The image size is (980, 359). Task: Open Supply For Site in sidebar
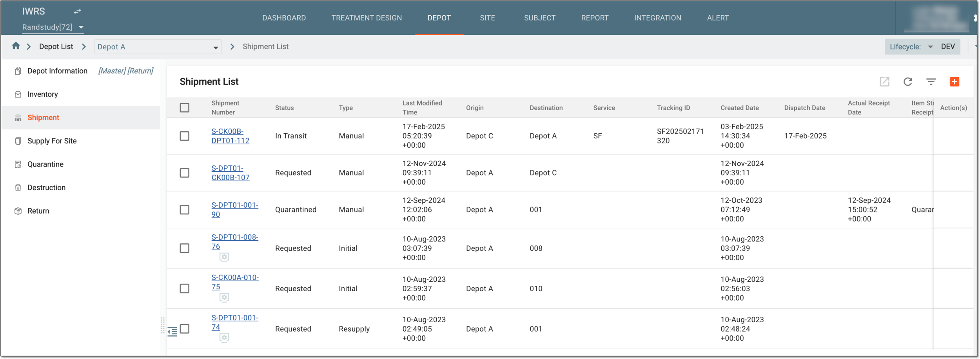coord(52,141)
